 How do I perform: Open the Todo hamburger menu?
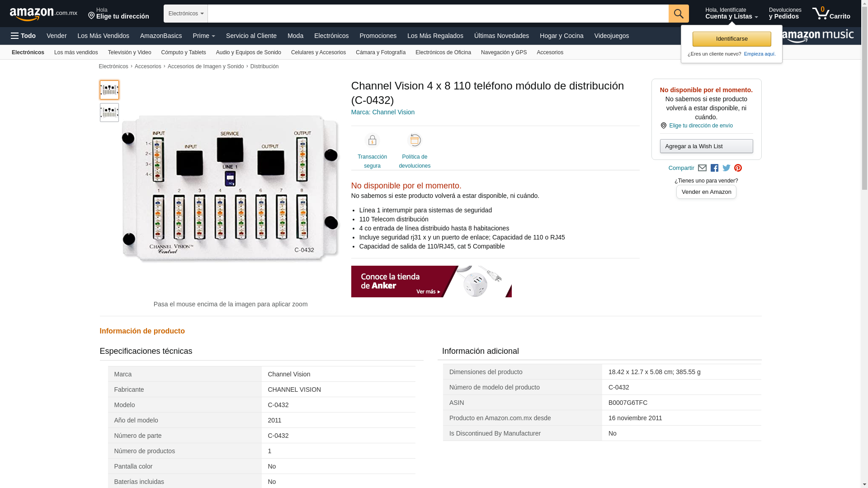(x=23, y=36)
